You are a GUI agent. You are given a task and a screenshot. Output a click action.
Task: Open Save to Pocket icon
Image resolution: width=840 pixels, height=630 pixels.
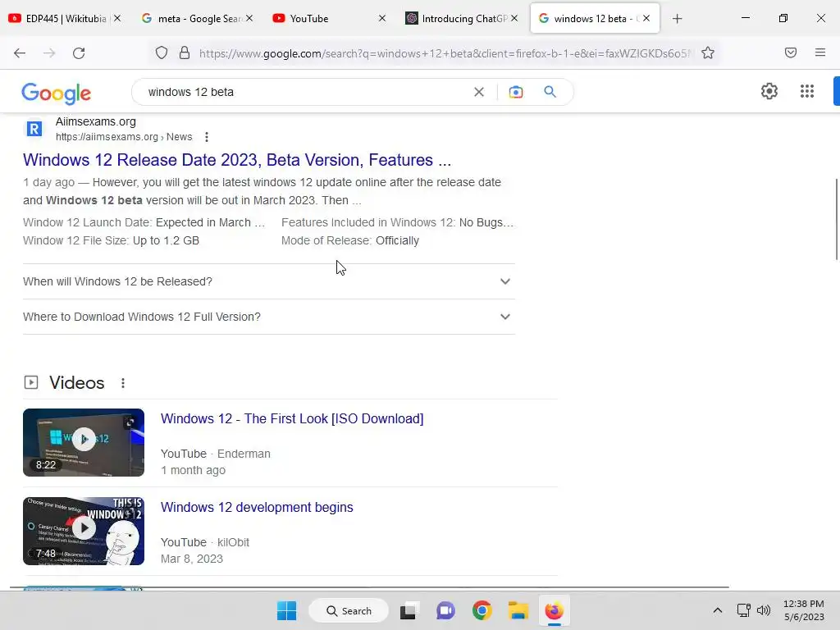(x=791, y=52)
